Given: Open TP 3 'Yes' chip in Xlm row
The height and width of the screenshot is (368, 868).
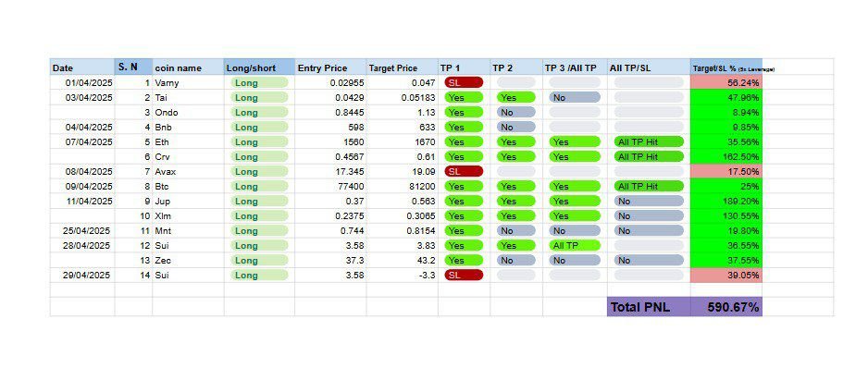Looking at the screenshot, I should pyautogui.click(x=575, y=215).
